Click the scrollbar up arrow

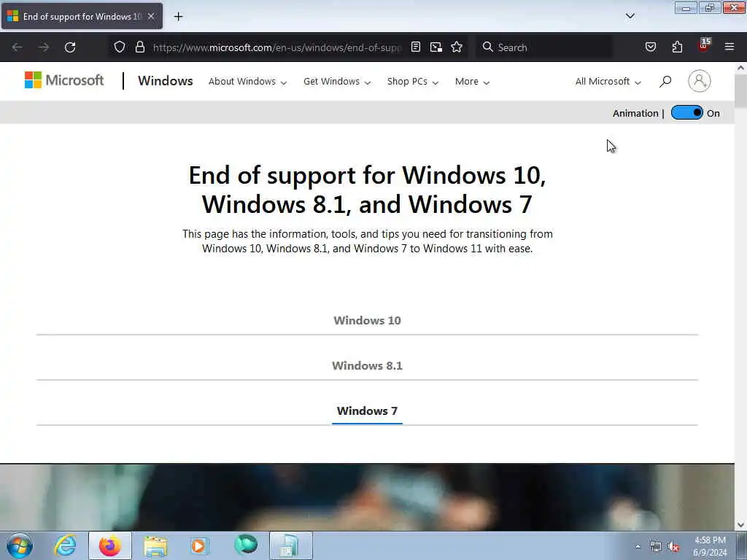[x=741, y=68]
